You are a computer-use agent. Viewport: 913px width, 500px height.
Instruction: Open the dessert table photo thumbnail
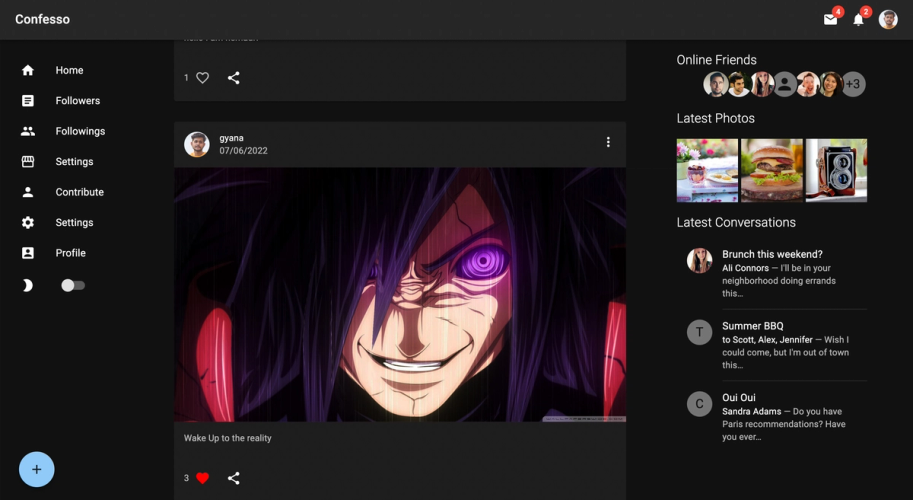pos(707,170)
